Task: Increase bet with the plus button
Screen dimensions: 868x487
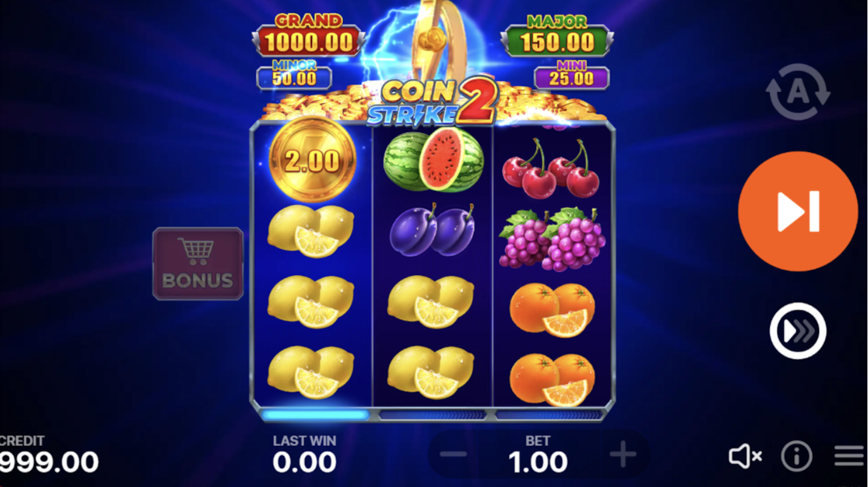Action: (x=623, y=454)
